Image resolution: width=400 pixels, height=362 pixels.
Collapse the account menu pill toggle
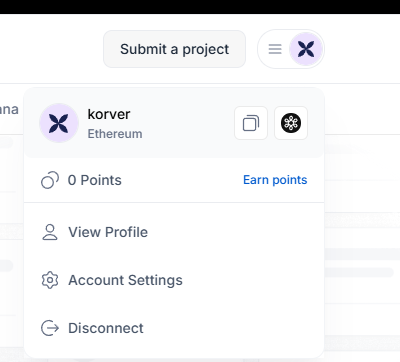tap(291, 49)
